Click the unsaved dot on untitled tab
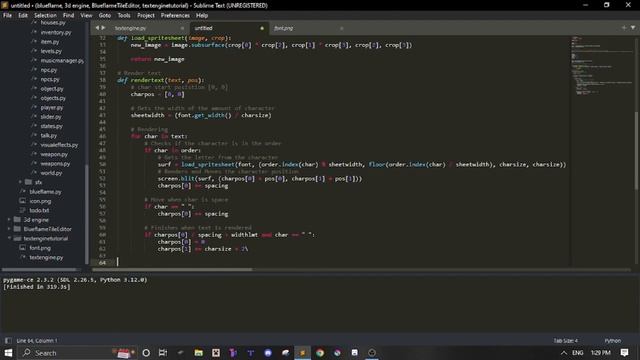 [262, 28]
